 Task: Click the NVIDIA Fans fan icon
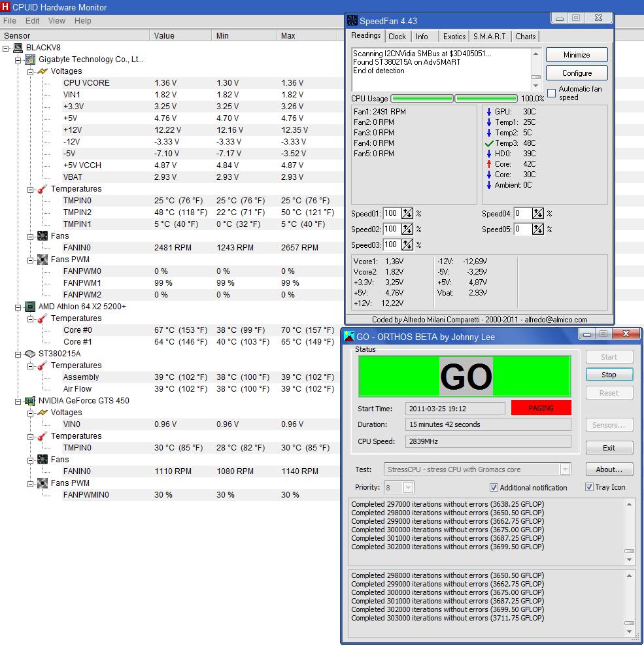tap(42, 460)
